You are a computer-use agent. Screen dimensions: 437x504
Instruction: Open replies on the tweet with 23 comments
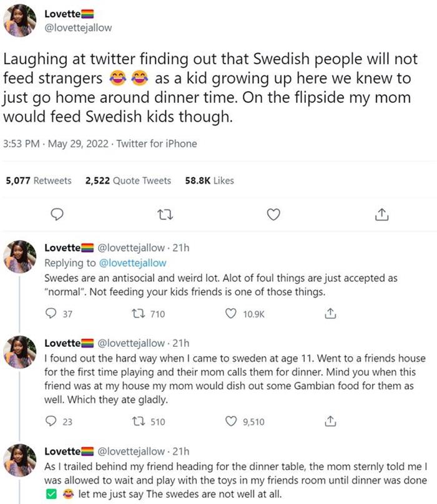click(52, 422)
